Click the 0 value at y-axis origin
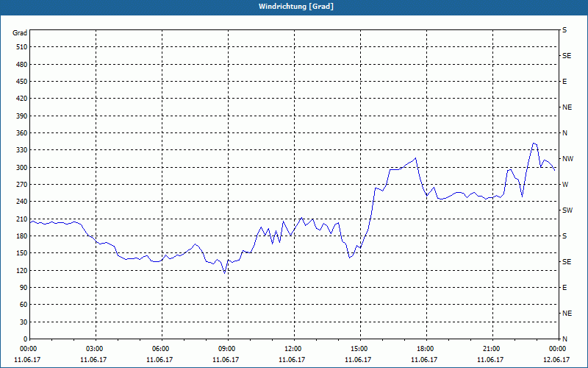 coord(26,339)
